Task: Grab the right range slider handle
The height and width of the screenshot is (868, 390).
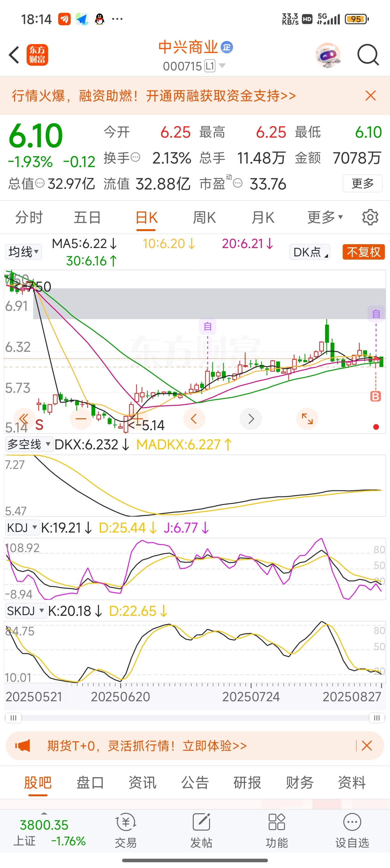Action: tap(377, 718)
